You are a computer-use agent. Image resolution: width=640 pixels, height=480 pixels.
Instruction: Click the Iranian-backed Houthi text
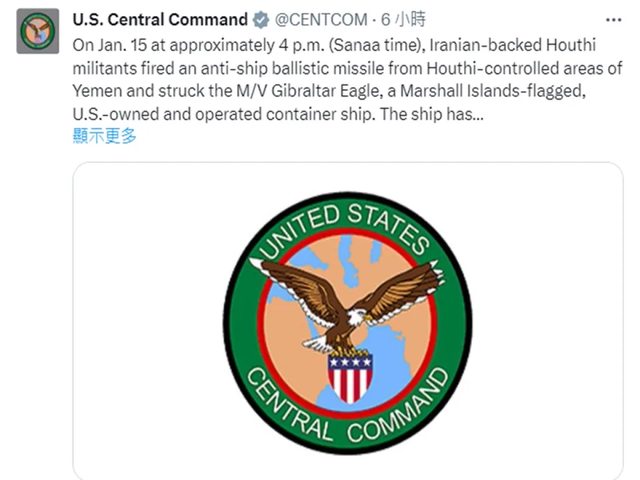tap(513, 45)
